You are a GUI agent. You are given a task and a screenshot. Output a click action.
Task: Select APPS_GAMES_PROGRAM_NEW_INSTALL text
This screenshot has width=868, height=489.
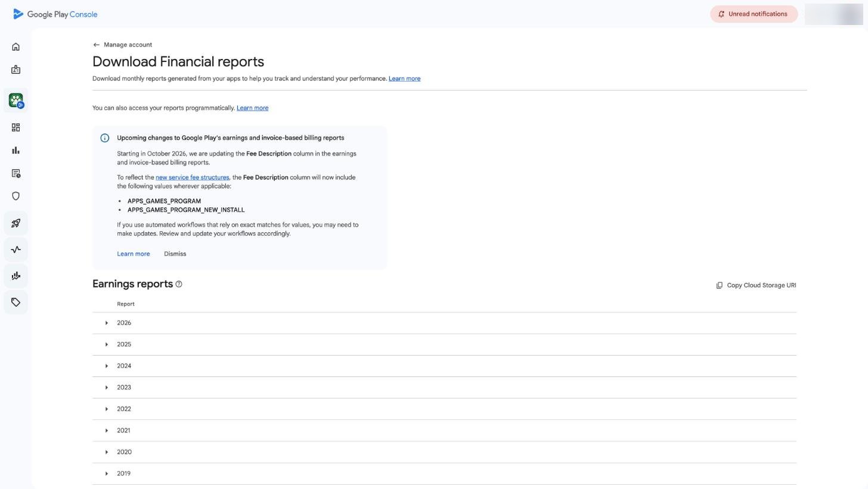point(186,210)
